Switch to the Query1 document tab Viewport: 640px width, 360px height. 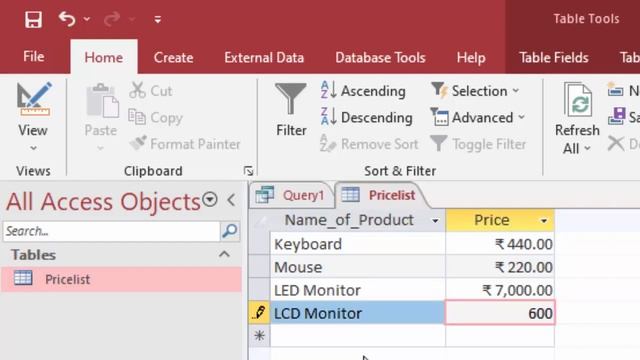(x=291, y=195)
